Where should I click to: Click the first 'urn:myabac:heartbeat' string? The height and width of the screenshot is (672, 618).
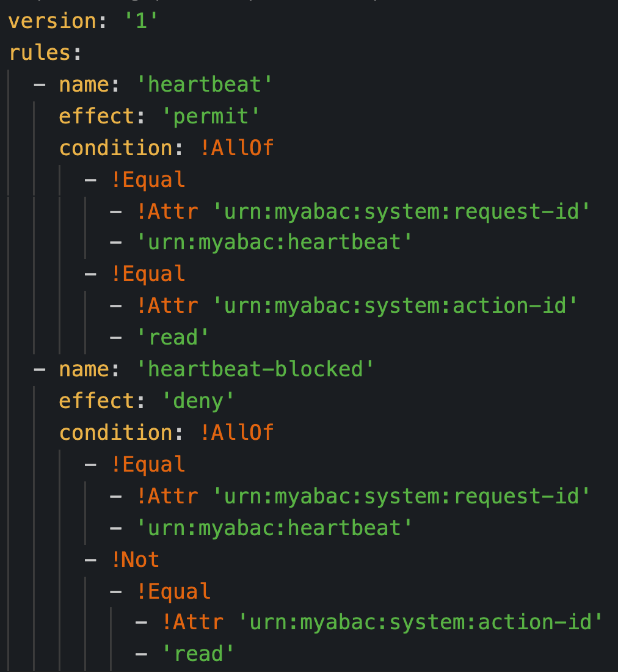(274, 242)
